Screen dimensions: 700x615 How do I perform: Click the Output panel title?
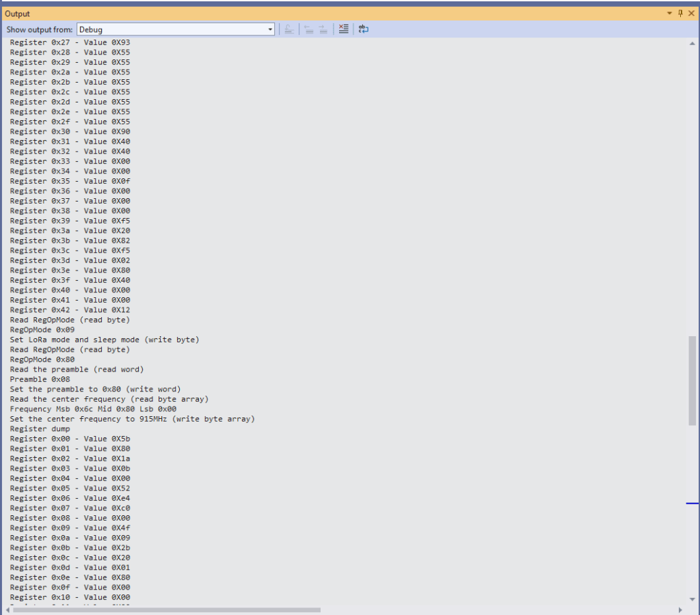tap(18, 14)
